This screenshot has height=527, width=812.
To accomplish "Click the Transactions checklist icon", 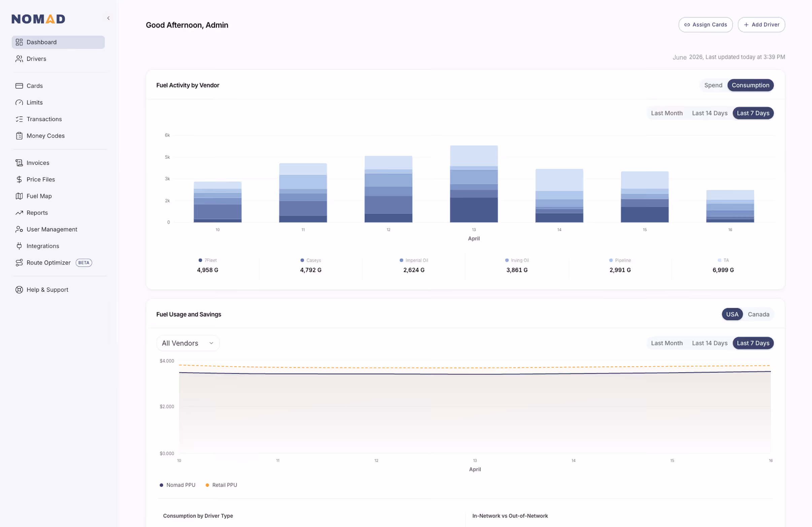I will click(19, 119).
